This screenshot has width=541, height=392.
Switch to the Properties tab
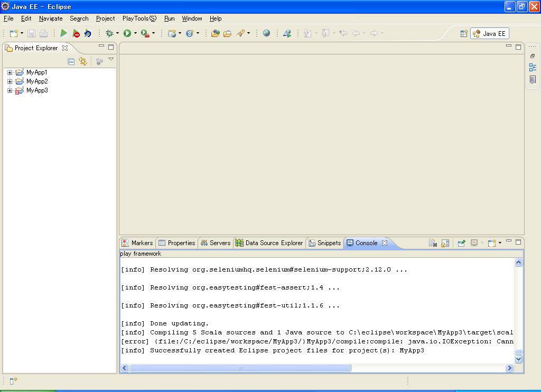[x=176, y=243]
